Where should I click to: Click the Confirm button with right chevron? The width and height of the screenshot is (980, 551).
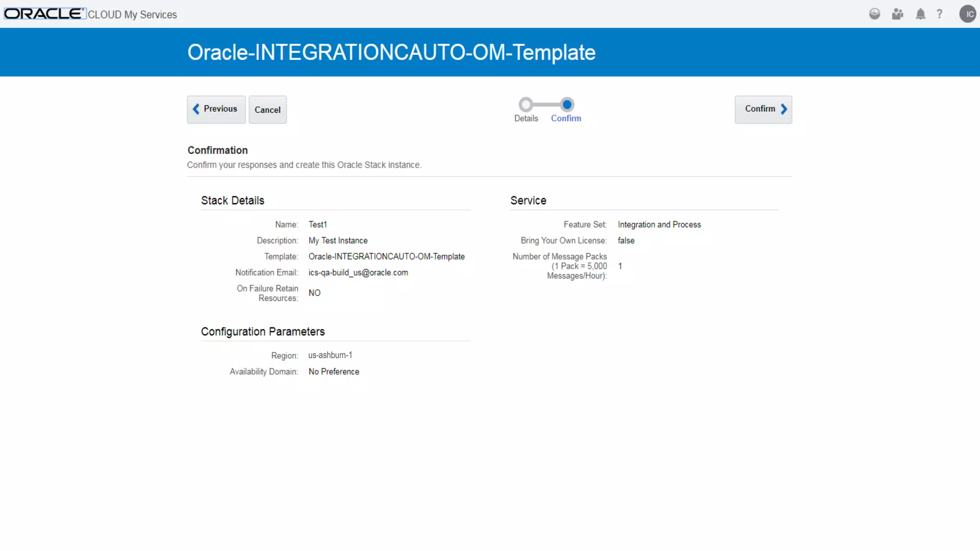pos(763,109)
